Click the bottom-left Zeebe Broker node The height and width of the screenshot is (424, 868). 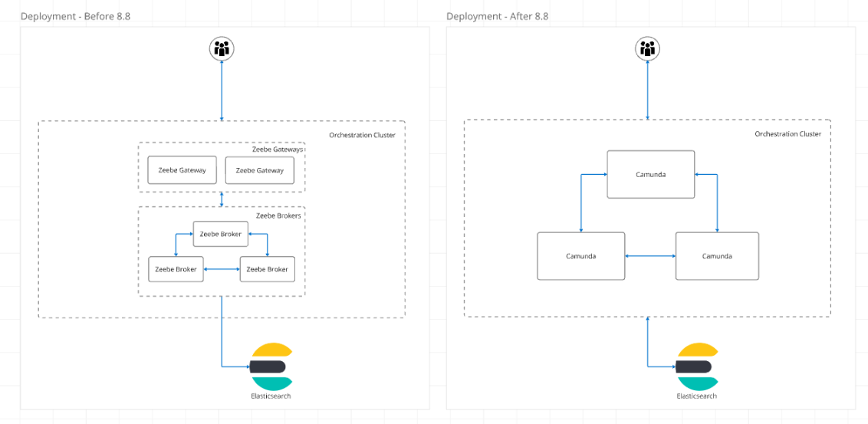176,269
